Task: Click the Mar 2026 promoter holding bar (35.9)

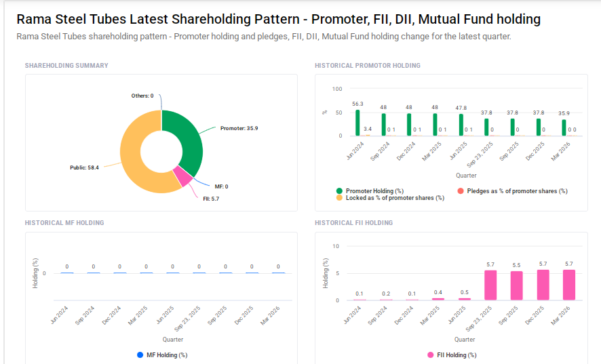Action: pos(564,127)
